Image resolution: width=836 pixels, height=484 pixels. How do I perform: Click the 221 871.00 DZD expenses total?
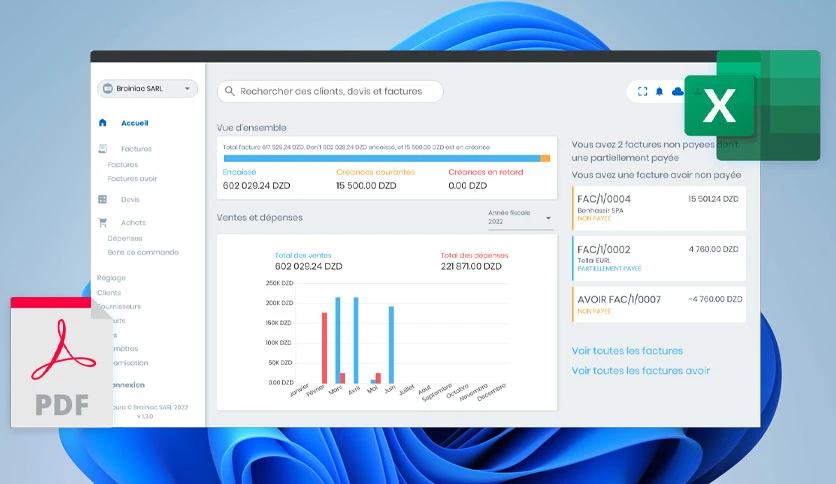[x=471, y=266]
